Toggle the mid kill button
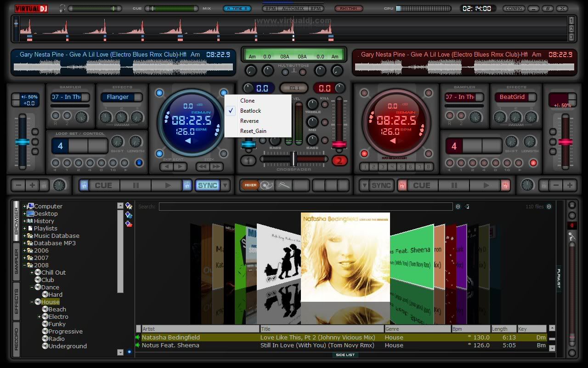The height and width of the screenshot is (368, 588). pos(325,122)
